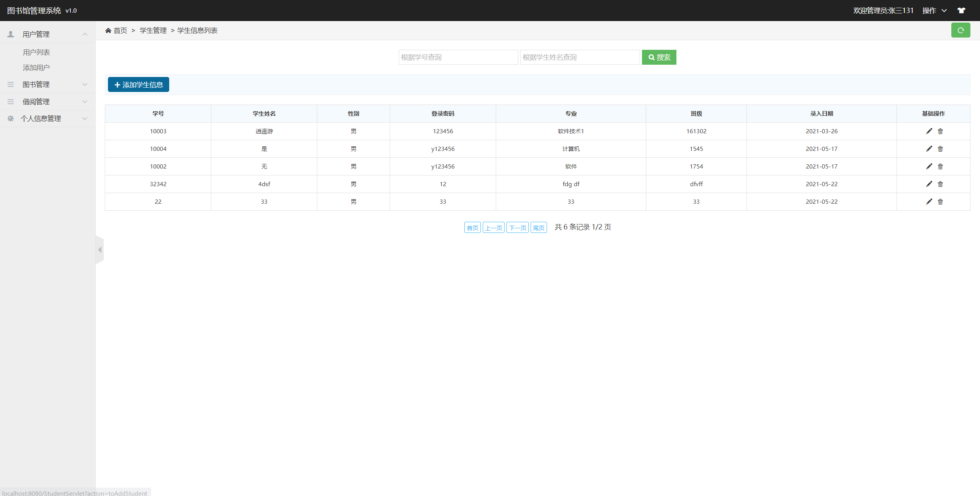The image size is (980, 496).
Task: Edit the student row numbered 10002
Action: [929, 166]
